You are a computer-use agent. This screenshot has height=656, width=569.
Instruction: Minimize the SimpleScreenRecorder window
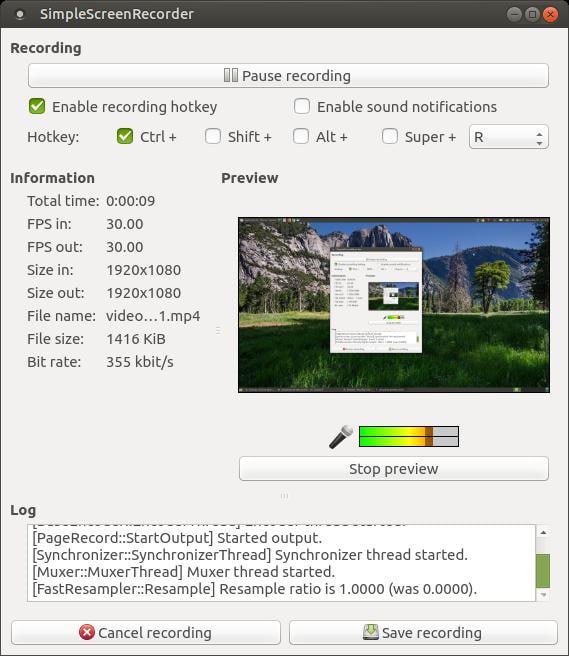click(x=514, y=15)
